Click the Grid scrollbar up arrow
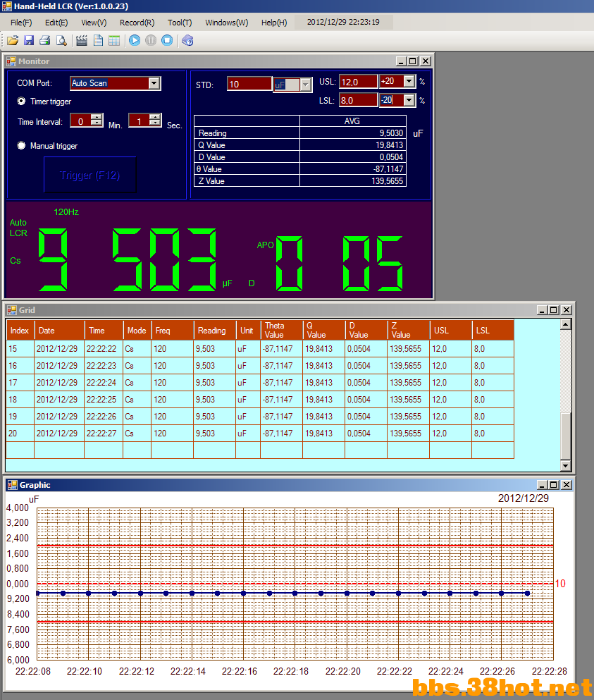The width and height of the screenshot is (594, 700). click(565, 324)
